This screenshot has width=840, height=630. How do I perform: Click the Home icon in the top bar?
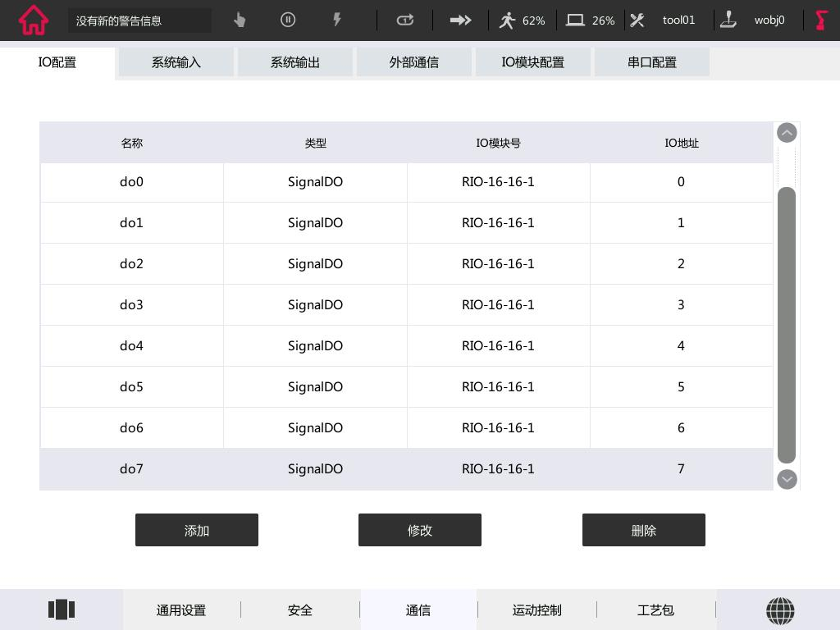(33, 20)
